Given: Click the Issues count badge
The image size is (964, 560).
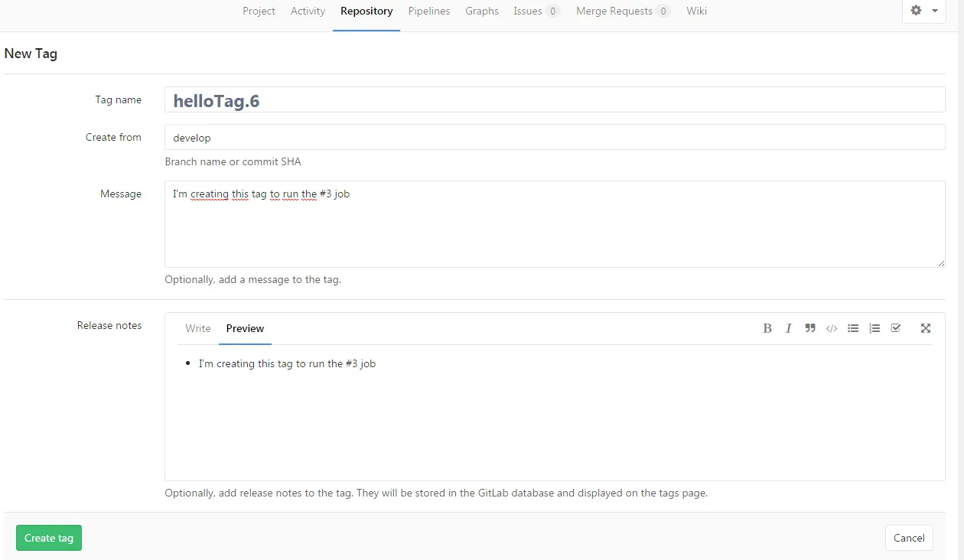Looking at the screenshot, I should [552, 11].
